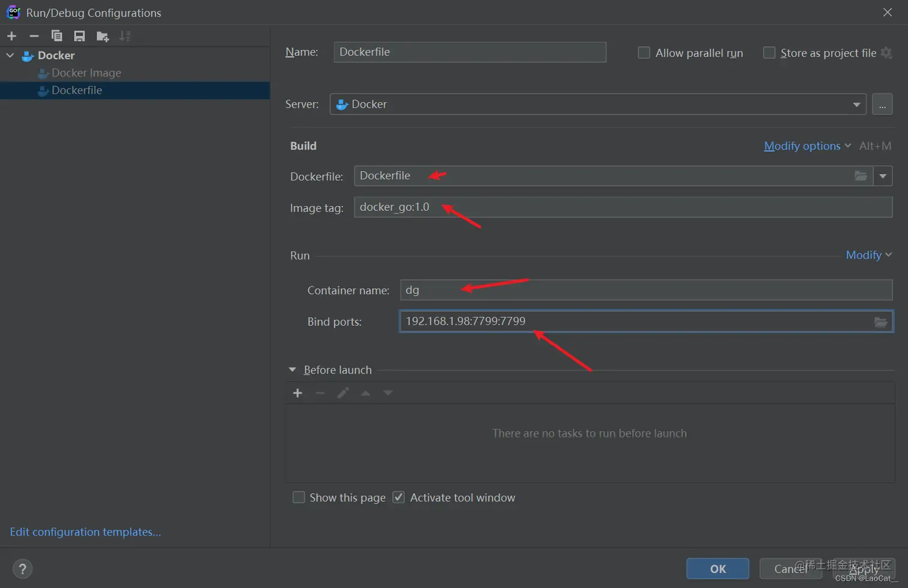
Task: Enable the Show this page checkbox
Action: tap(298, 497)
